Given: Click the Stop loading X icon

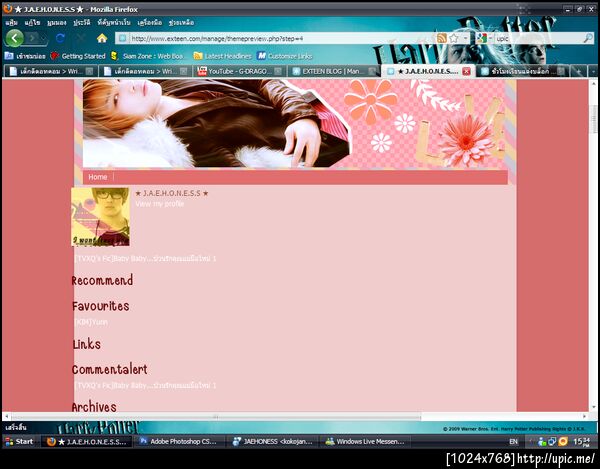Looking at the screenshot, I should pyautogui.click(x=81, y=38).
